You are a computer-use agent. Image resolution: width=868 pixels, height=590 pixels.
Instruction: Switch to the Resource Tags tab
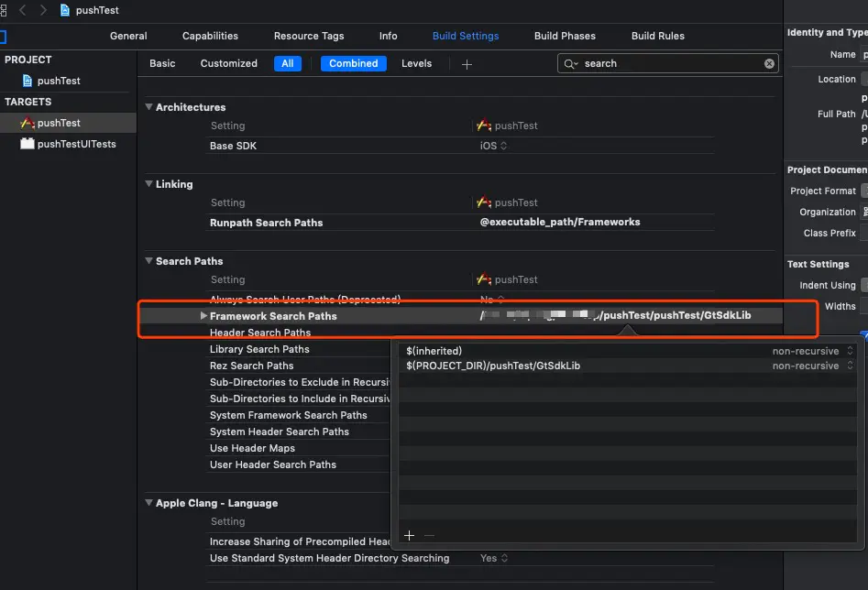(x=309, y=36)
